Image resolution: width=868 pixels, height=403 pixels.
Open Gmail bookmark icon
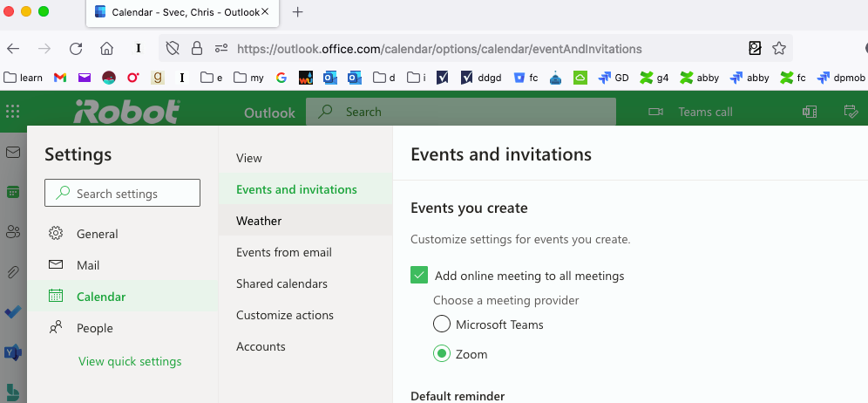(x=60, y=78)
